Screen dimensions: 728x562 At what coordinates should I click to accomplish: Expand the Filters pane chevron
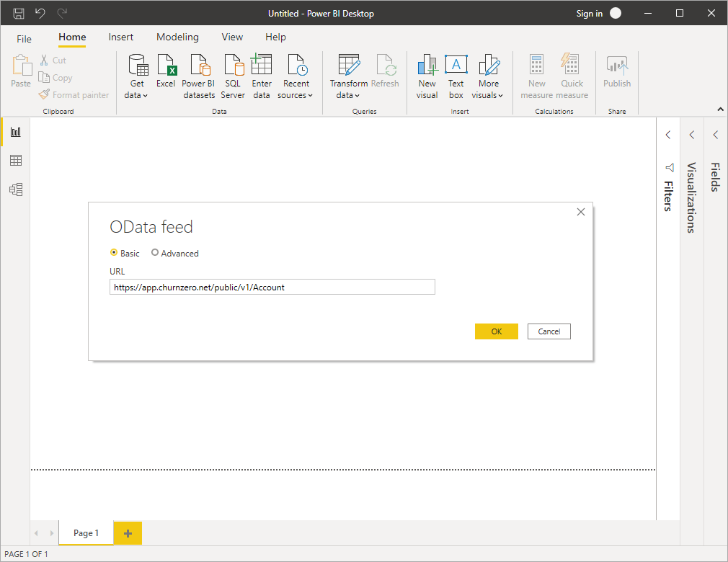click(668, 135)
